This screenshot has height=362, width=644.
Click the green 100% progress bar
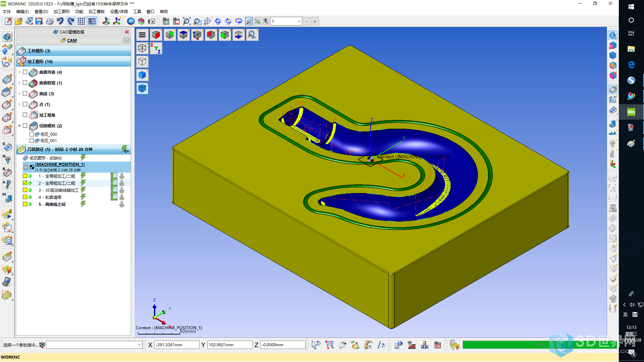pos(540,345)
